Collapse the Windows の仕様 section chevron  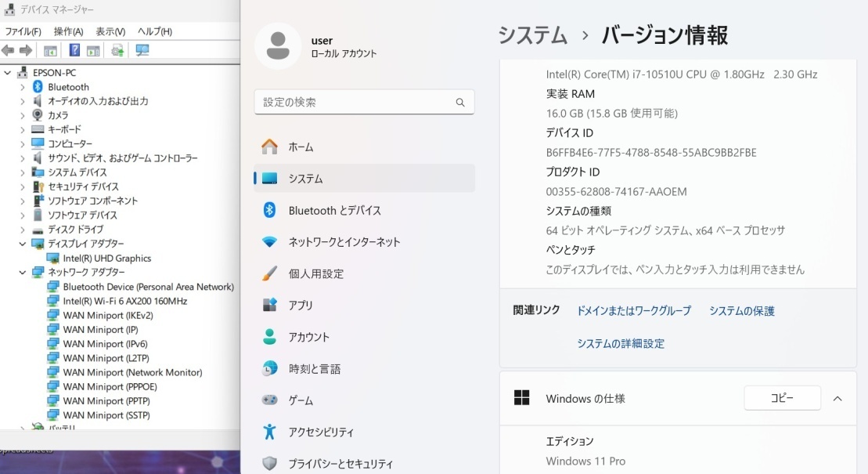pyautogui.click(x=837, y=398)
